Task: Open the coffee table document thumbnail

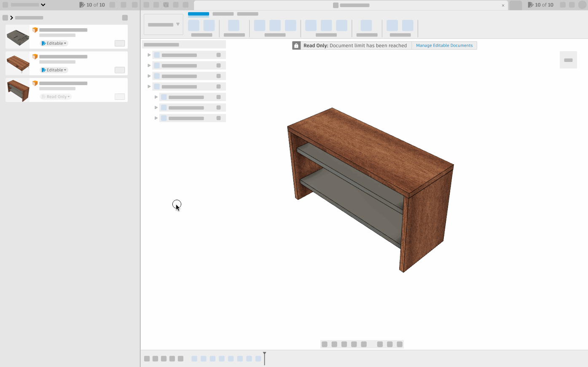Action: (x=18, y=64)
